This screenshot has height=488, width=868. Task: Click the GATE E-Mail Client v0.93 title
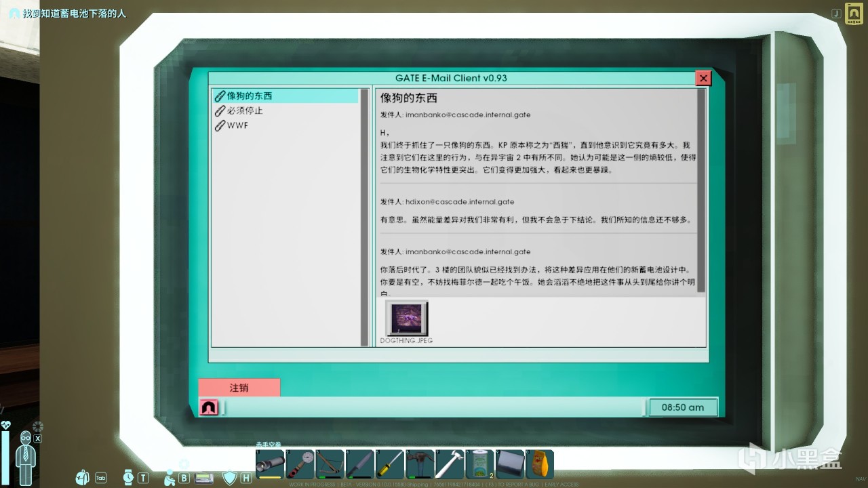coord(451,78)
